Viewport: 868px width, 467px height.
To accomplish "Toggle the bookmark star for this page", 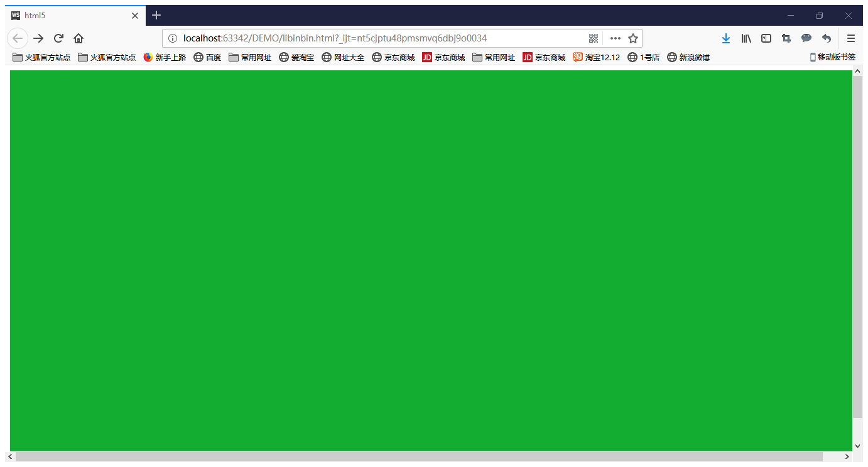I will [632, 38].
